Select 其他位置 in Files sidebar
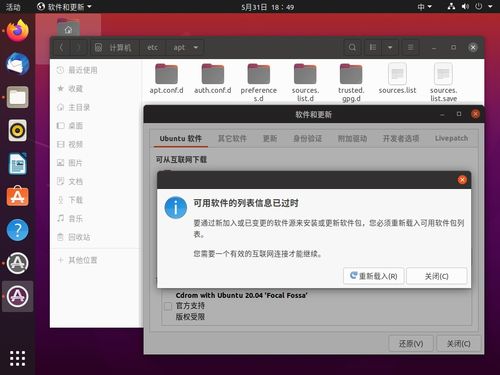Screen dimensions: 500x375 [97, 260]
